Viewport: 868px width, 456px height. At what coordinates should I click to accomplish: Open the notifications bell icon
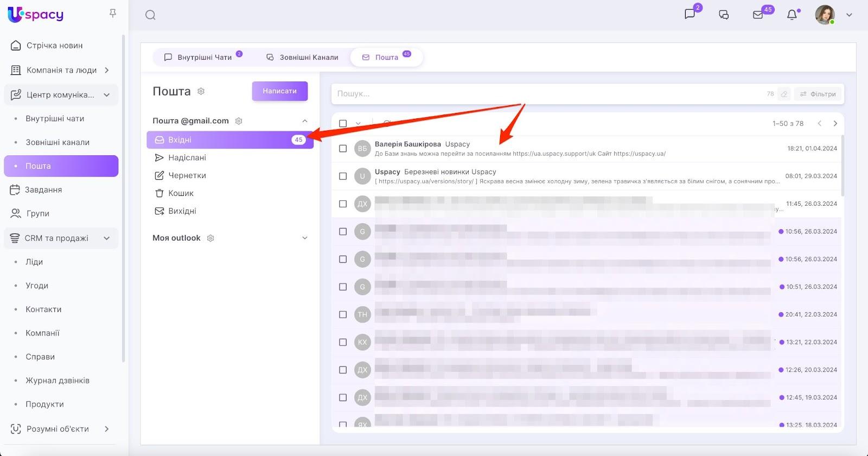click(792, 15)
